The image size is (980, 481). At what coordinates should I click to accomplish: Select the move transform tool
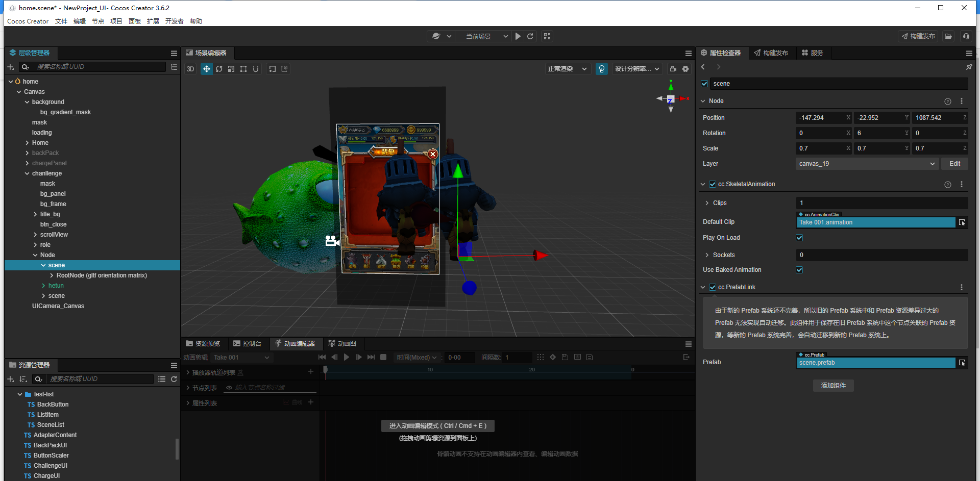pyautogui.click(x=207, y=69)
